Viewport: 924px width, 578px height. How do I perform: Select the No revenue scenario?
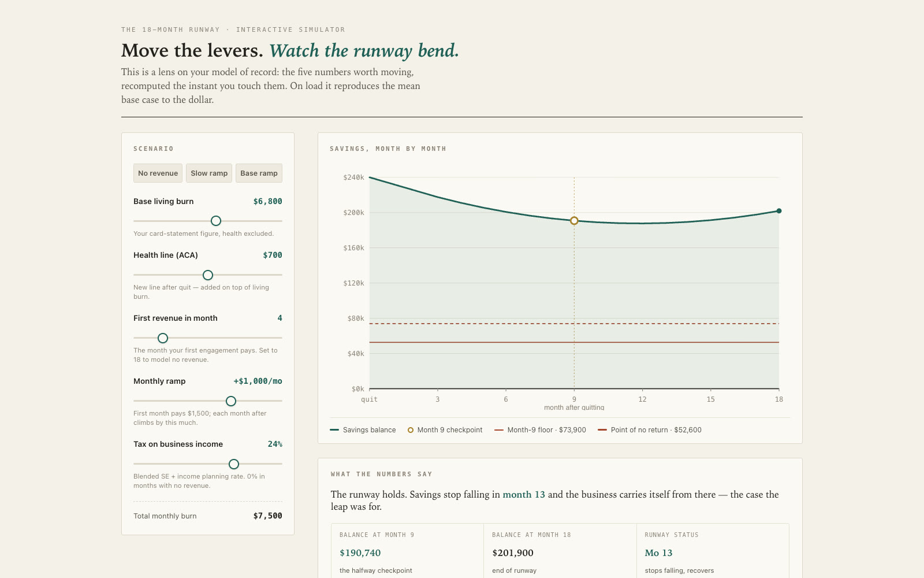click(x=158, y=173)
